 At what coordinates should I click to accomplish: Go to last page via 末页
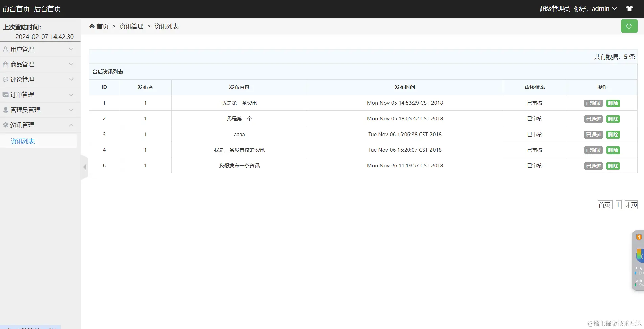click(x=631, y=205)
